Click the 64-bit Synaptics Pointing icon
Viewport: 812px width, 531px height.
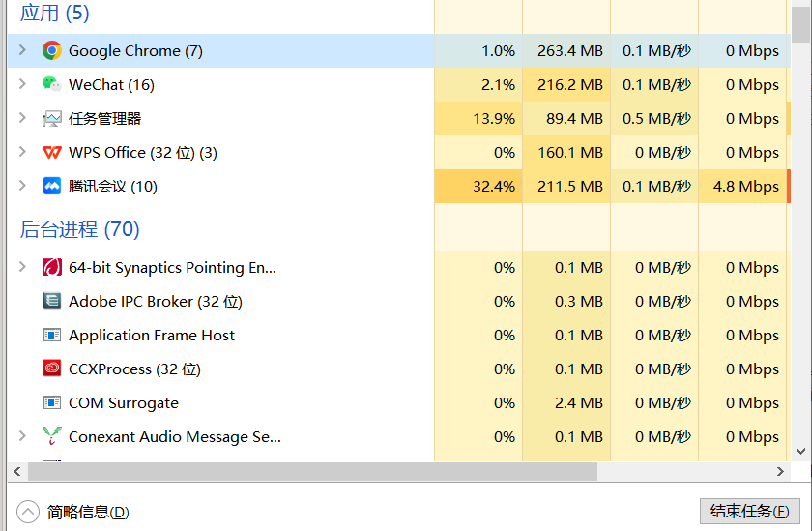[52, 268]
